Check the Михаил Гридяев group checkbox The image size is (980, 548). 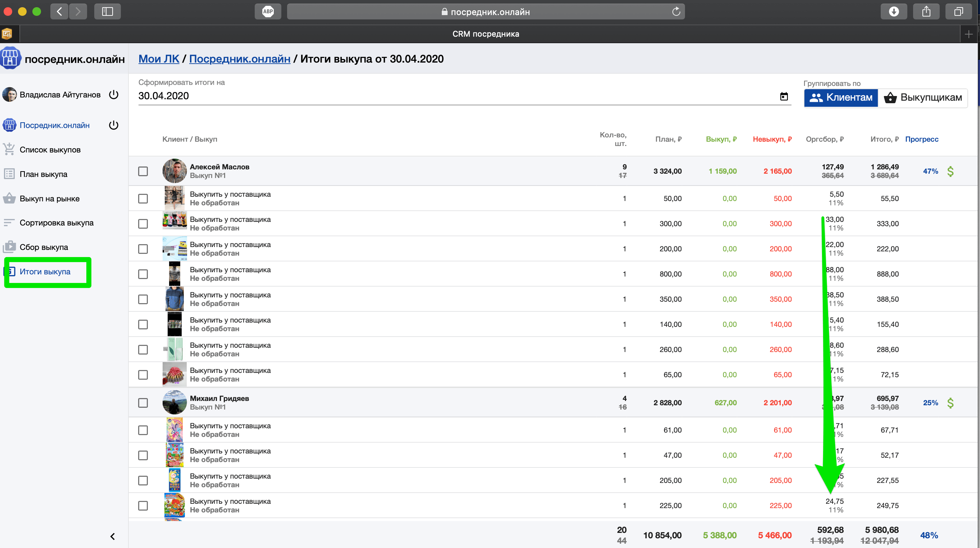click(143, 403)
